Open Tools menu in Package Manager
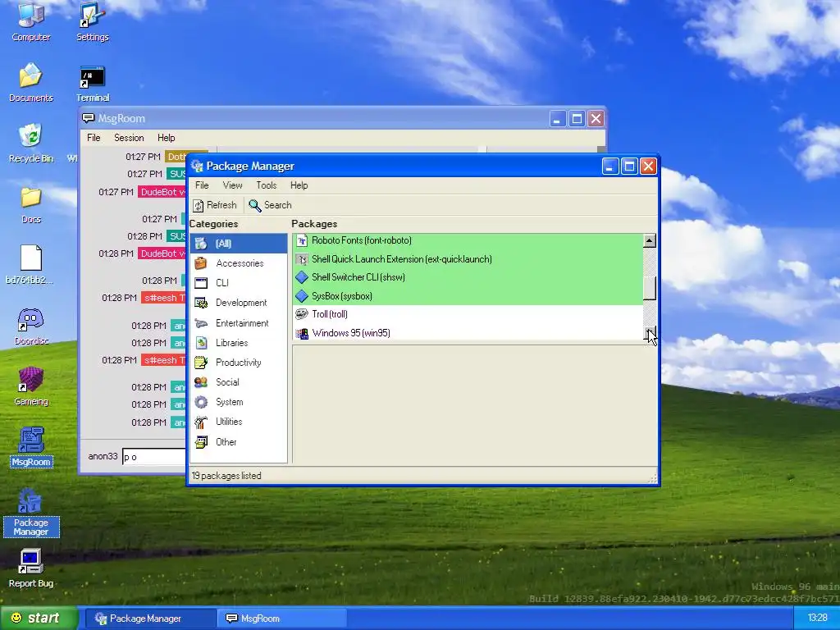 (x=267, y=185)
